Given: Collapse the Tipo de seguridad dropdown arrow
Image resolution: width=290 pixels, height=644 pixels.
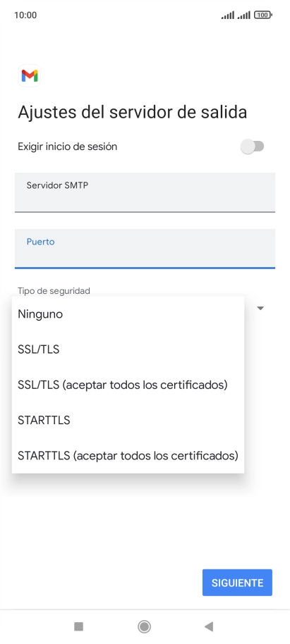Looking at the screenshot, I should [x=260, y=308].
